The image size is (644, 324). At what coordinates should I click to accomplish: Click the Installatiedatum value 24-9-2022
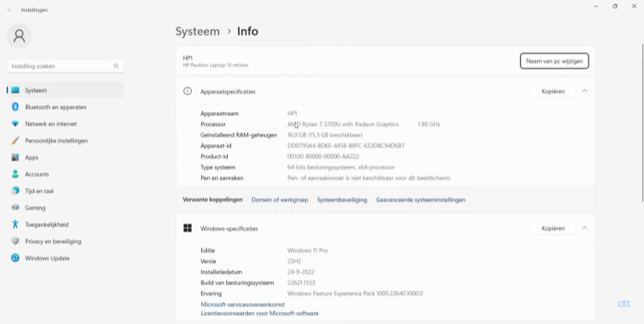pyautogui.click(x=300, y=272)
